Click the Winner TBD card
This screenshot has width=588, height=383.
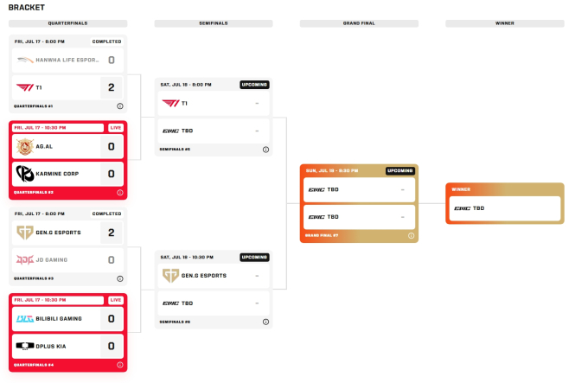(505, 208)
